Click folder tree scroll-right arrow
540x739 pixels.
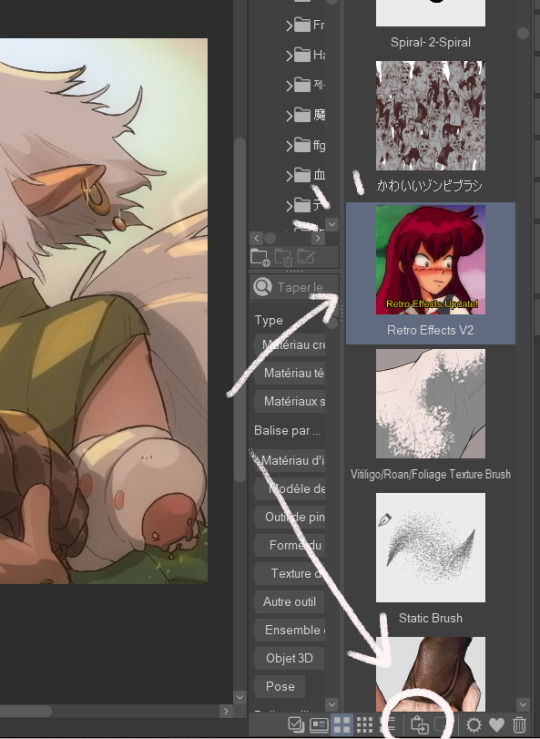(x=319, y=238)
